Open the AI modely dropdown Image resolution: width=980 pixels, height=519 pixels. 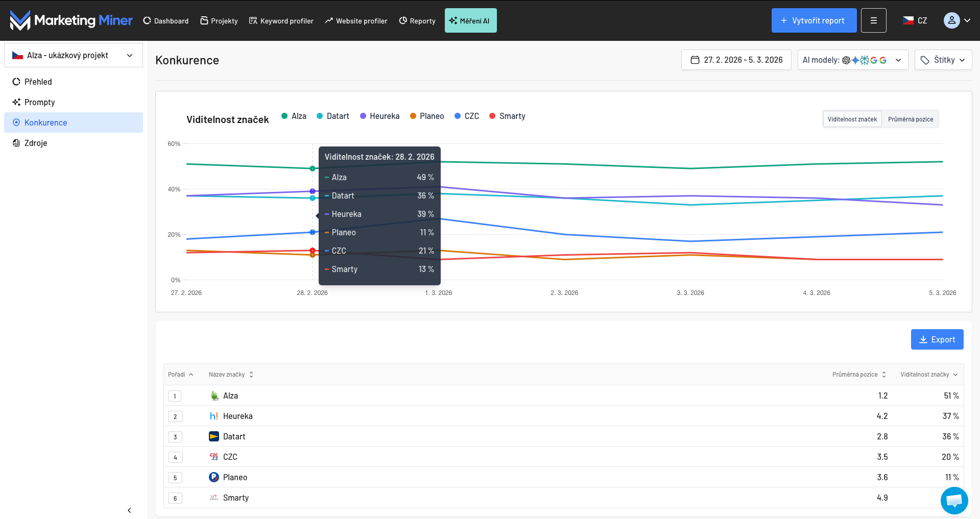(x=852, y=60)
